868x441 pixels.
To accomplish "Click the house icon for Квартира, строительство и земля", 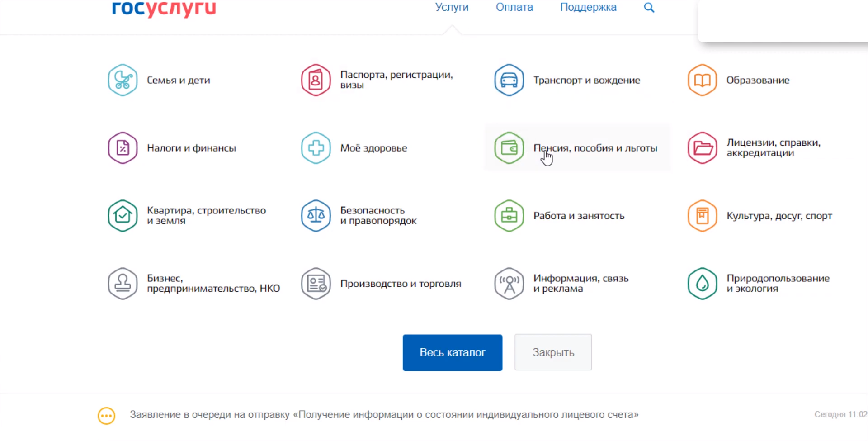I will (x=123, y=216).
